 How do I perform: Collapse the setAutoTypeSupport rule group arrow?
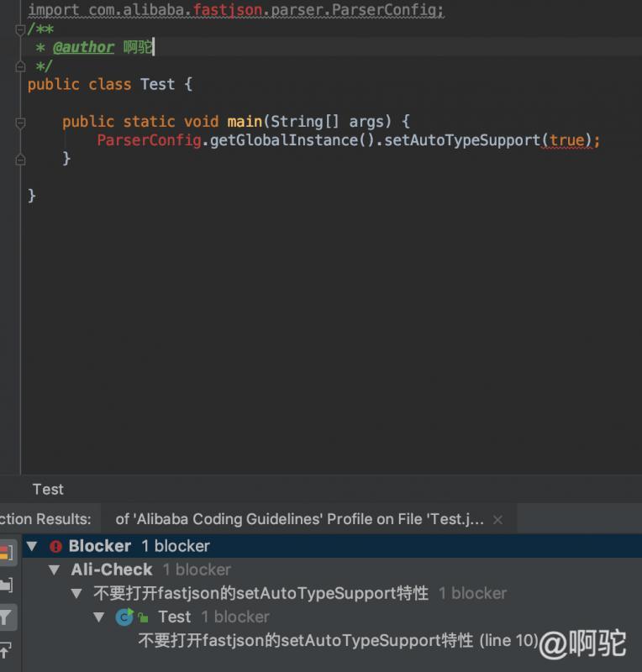point(76,593)
